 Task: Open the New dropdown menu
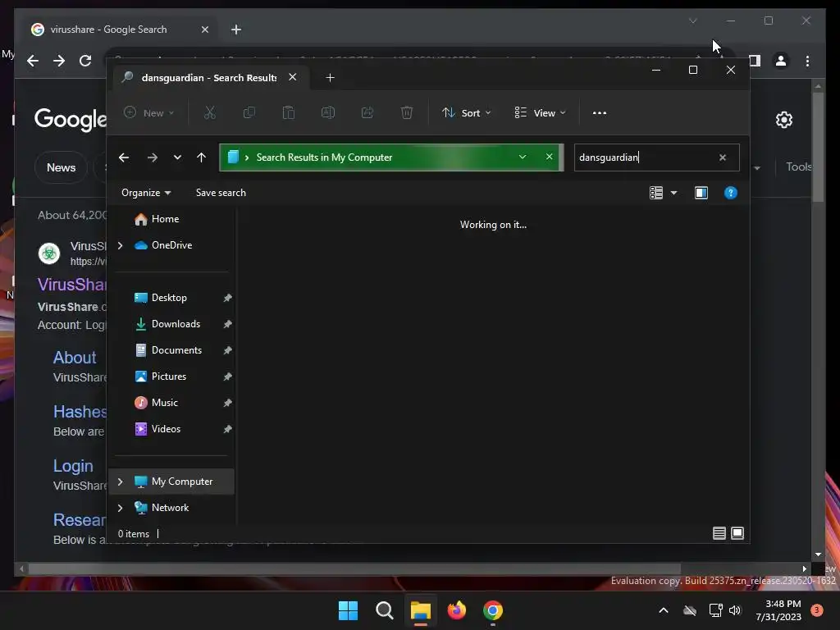(149, 113)
